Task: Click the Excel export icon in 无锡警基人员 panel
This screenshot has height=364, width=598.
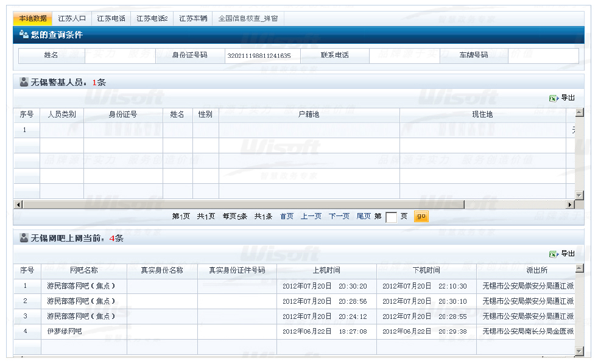Action: pyautogui.click(x=553, y=98)
